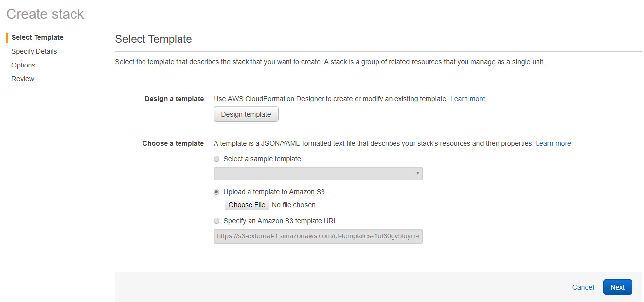Select Upload a template to Amazon S3 radio button
The height and width of the screenshot is (302, 644).
point(216,192)
